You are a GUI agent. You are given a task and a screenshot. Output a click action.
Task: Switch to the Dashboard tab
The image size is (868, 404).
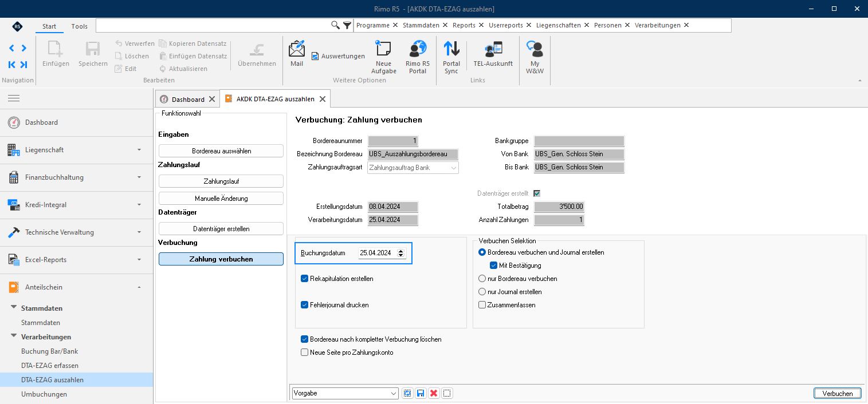[188, 99]
